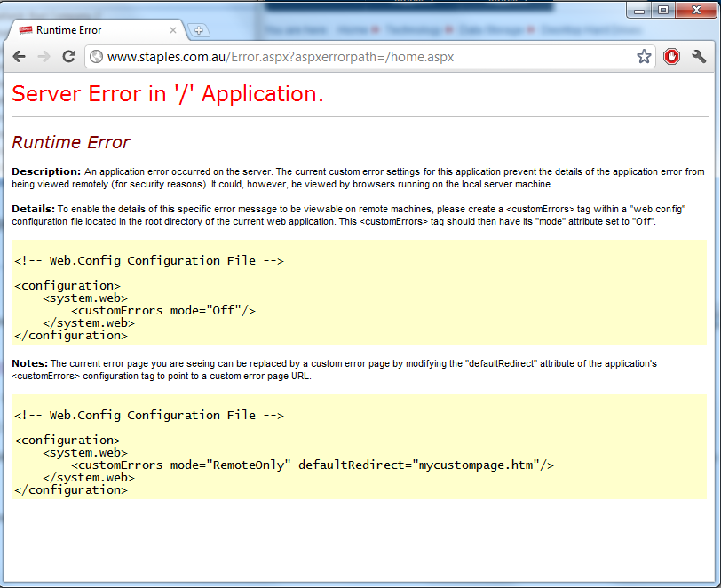This screenshot has width=721, height=588.
Task: Click the second 'Web.Config Configuration File' comment
Action: pyautogui.click(x=149, y=416)
